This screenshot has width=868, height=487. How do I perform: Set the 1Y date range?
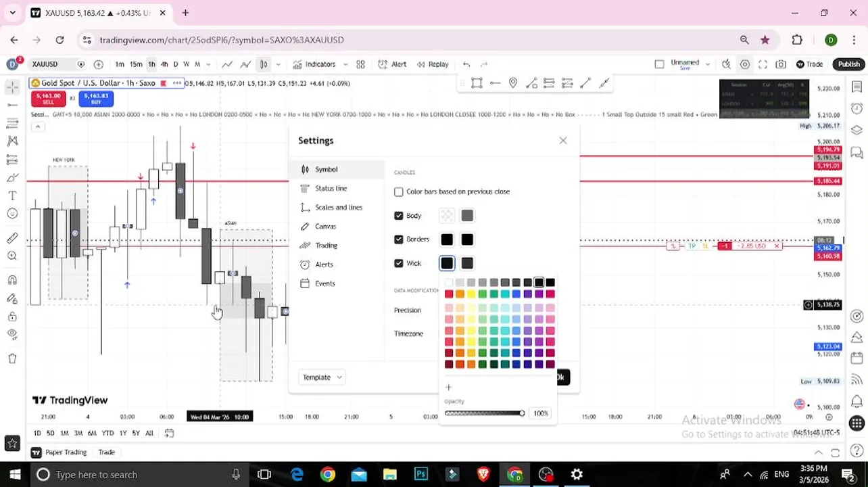[123, 433]
